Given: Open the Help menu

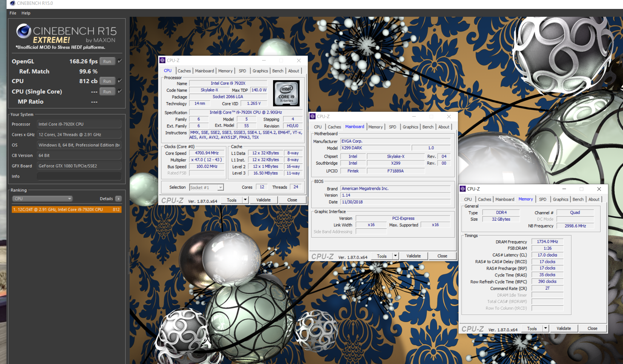Looking at the screenshot, I should pos(26,13).
